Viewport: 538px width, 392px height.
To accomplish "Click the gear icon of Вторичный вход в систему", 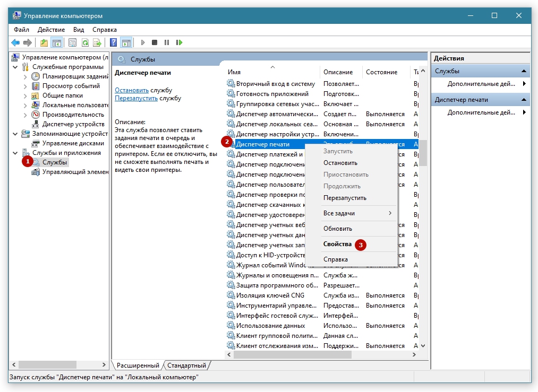I will pyautogui.click(x=230, y=83).
